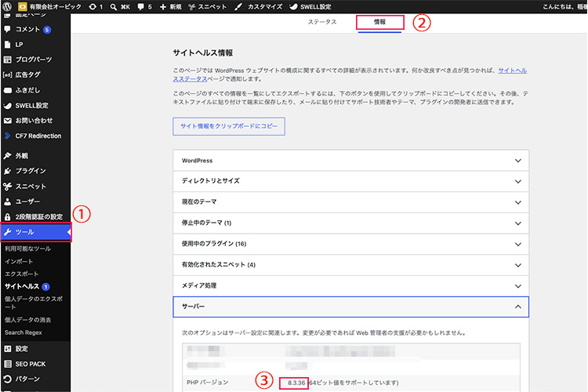The image size is (588, 392).
Task: Click the 広告タグ ad icon
Action: tap(7, 74)
